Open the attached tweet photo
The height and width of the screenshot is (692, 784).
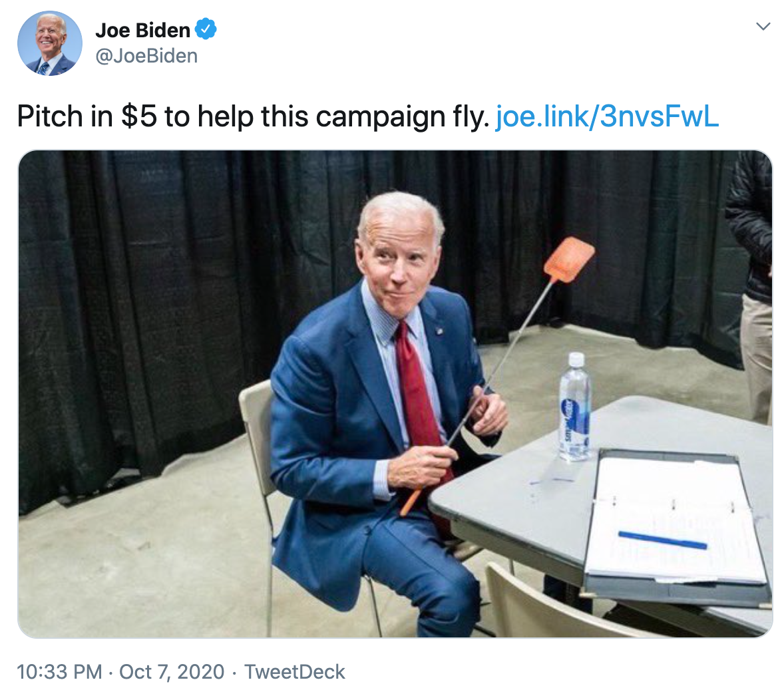point(395,394)
